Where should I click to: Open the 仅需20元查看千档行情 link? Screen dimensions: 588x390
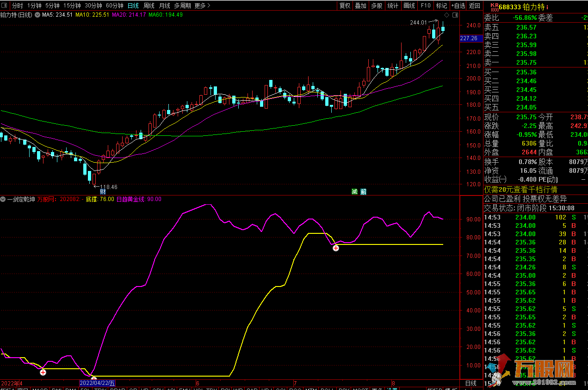(521, 189)
